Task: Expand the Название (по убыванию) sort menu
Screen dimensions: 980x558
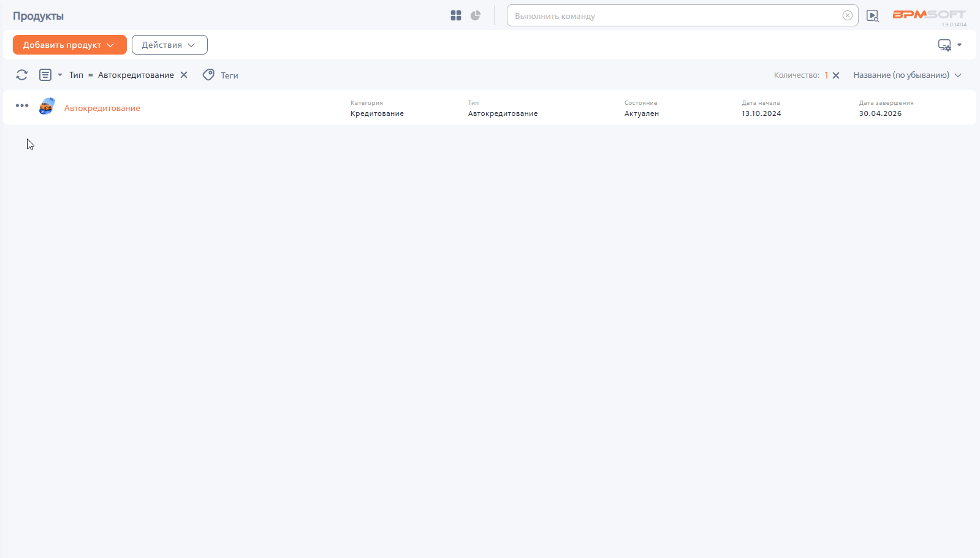Action: coord(907,75)
